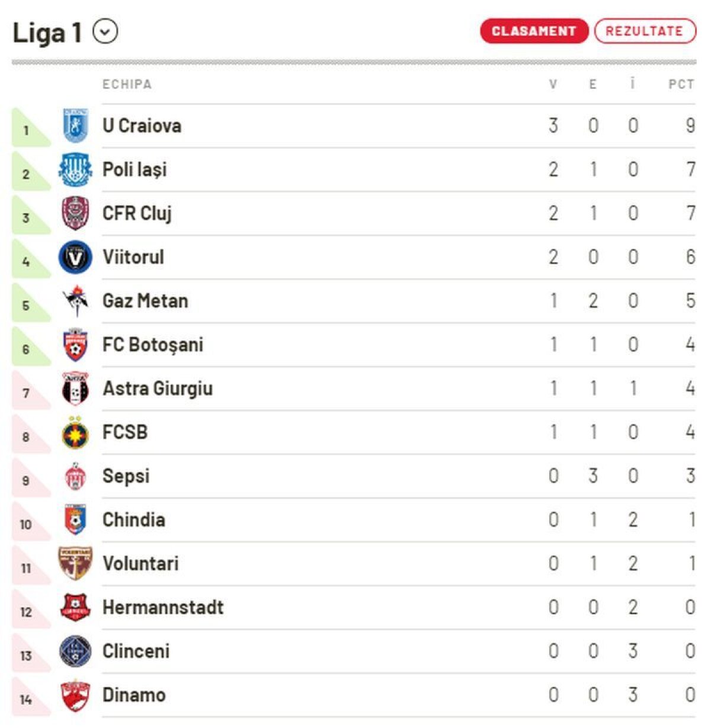711x728 pixels.
Task: Click the FCSB club crest
Action: 75,432
